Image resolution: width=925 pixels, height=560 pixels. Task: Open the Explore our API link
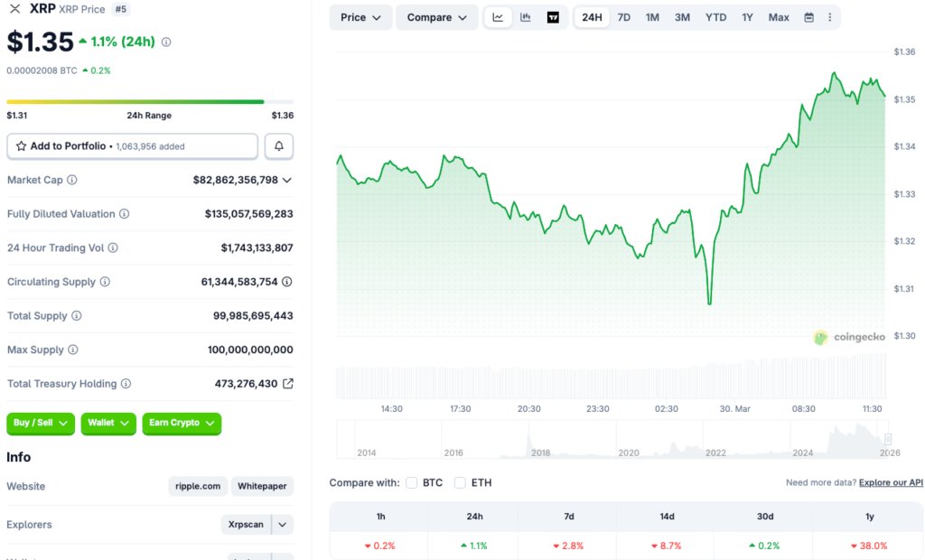click(892, 482)
